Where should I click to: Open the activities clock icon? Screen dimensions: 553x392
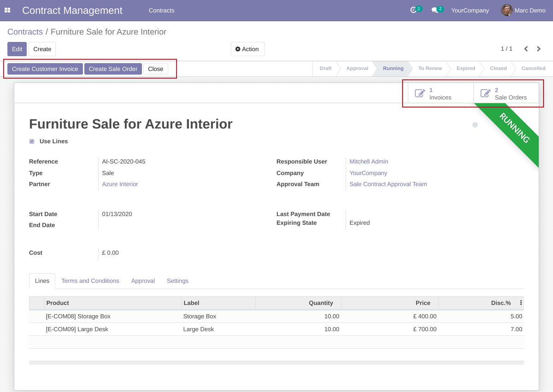pyautogui.click(x=414, y=9)
